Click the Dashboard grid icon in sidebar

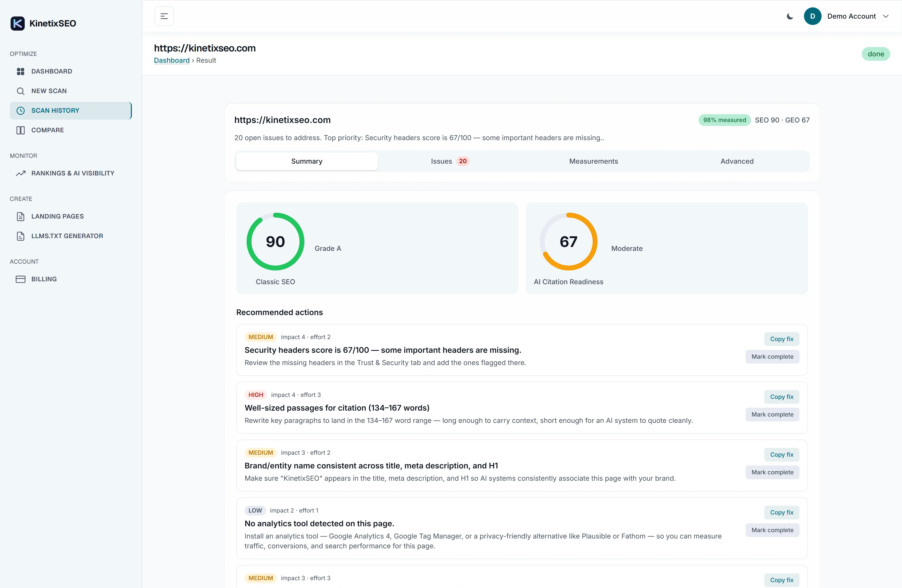click(20, 71)
